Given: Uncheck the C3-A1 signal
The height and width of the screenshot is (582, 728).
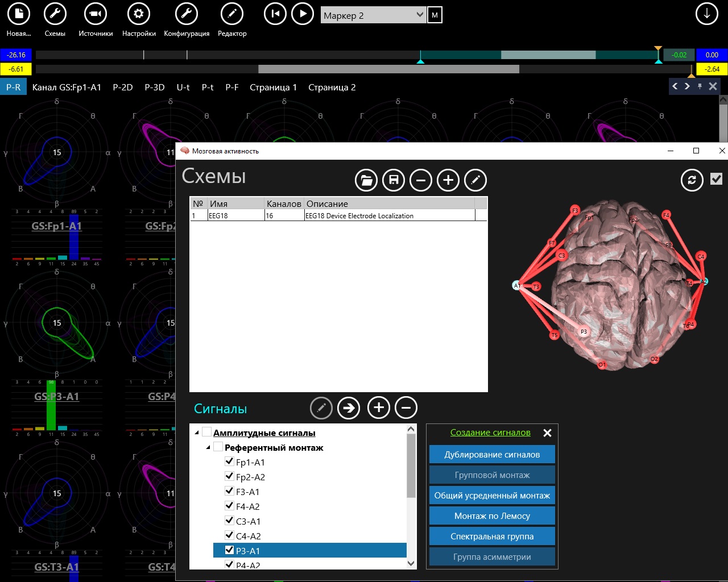Looking at the screenshot, I should pos(230,521).
